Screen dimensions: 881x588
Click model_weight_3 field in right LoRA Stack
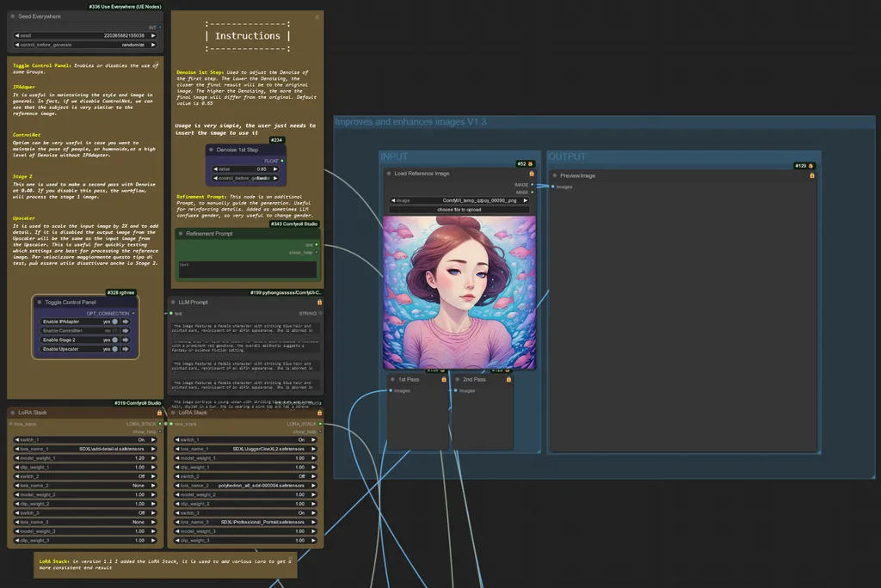pos(245,531)
